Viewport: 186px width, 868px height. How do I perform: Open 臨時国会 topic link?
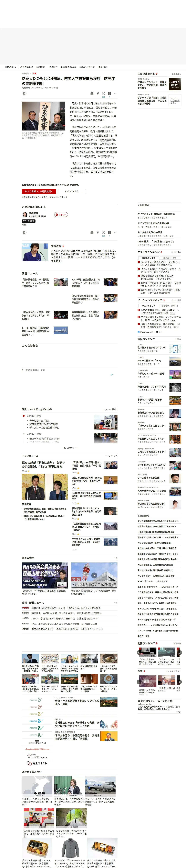53,67
